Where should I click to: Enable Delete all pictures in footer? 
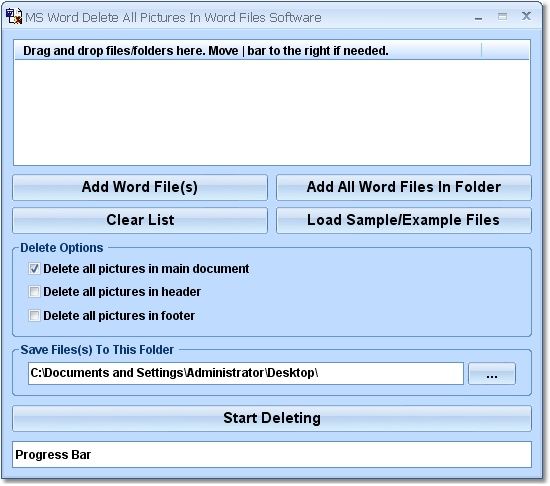(x=34, y=316)
